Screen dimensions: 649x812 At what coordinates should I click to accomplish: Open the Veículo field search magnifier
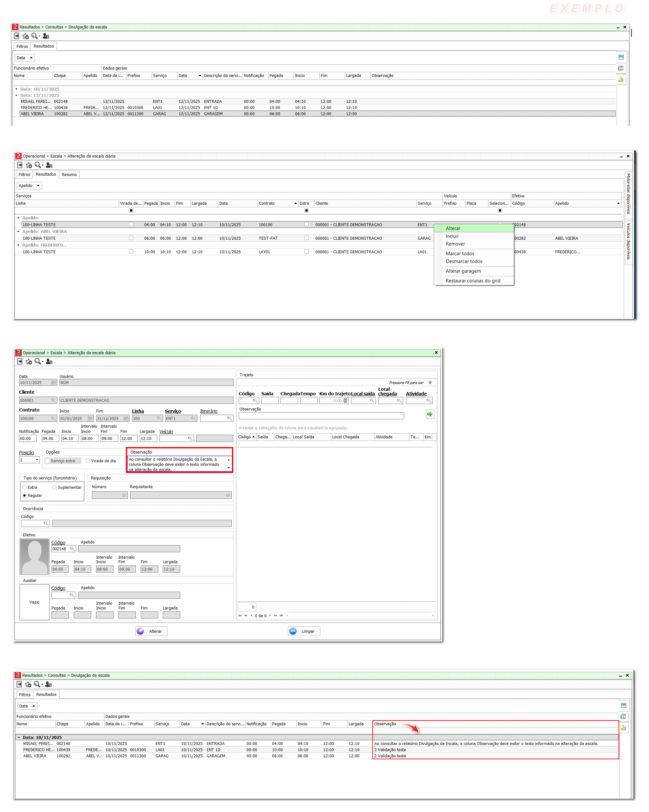[x=190, y=438]
